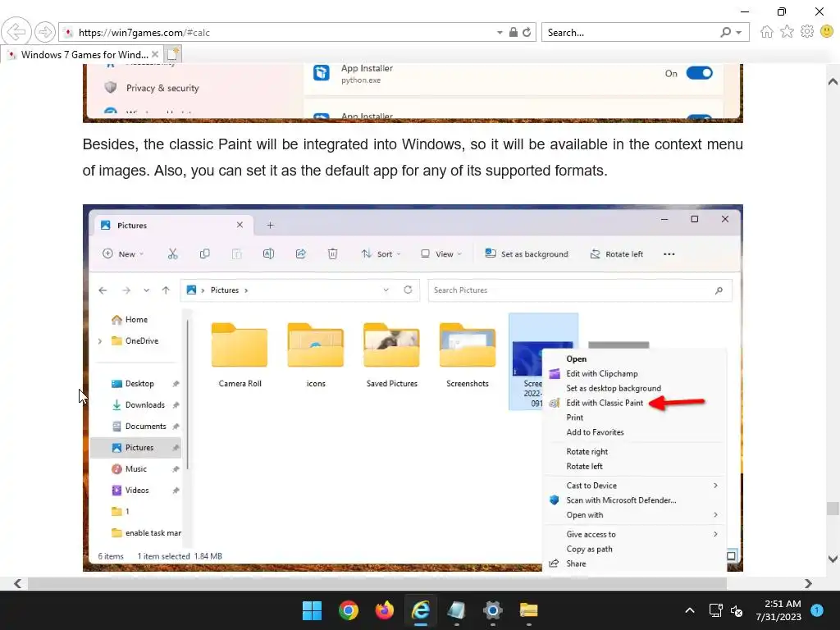
Task: Click the Copy icon in Pictures toolbar
Action: 204,254
